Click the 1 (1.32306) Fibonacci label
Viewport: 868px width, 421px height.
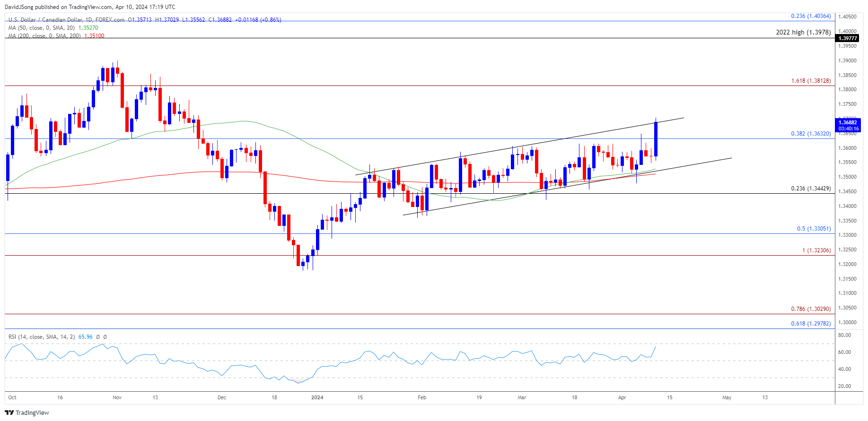coord(816,250)
